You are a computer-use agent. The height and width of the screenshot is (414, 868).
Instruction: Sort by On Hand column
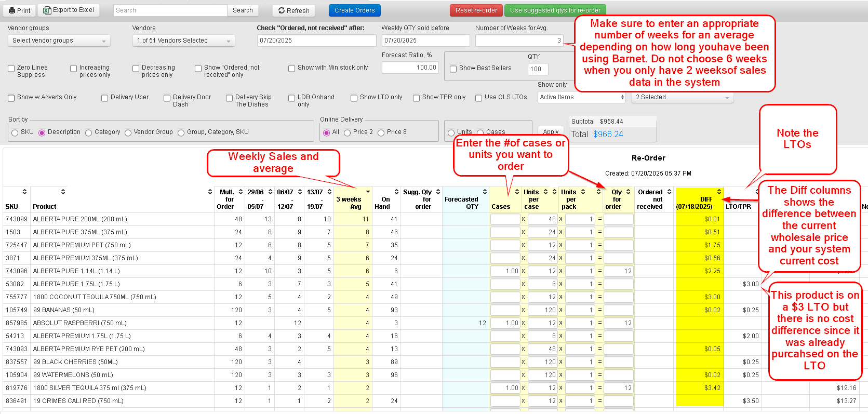[396, 192]
